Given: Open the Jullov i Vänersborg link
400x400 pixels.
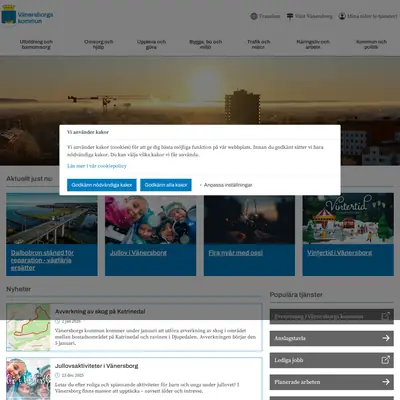Looking at the screenshot, I should [138, 253].
